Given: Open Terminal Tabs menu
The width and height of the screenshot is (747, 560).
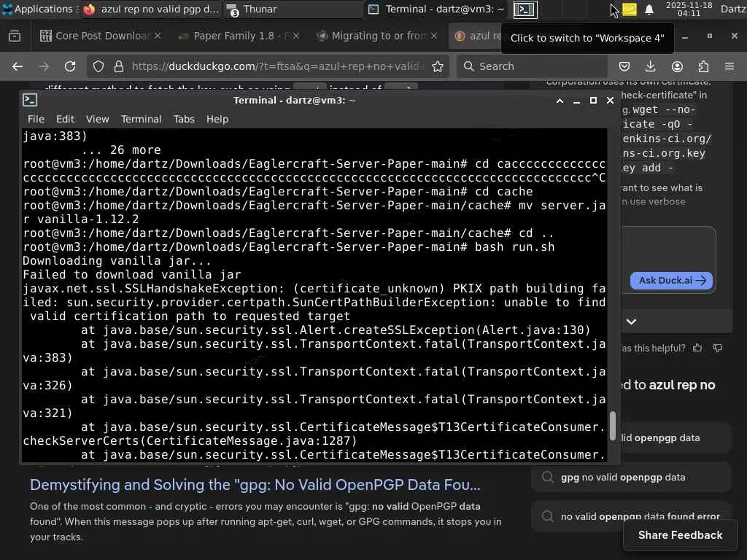Looking at the screenshot, I should point(184,119).
